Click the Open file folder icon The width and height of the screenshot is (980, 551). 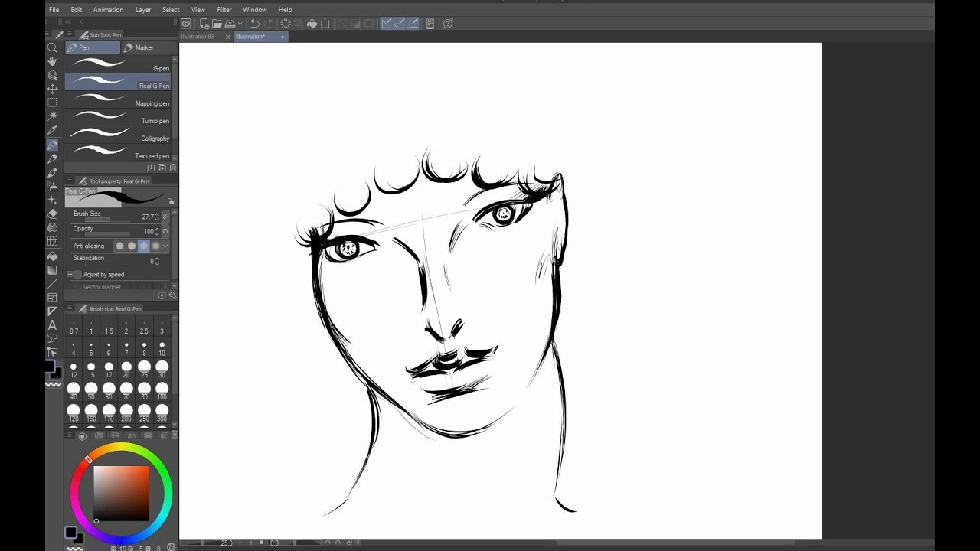click(x=217, y=24)
